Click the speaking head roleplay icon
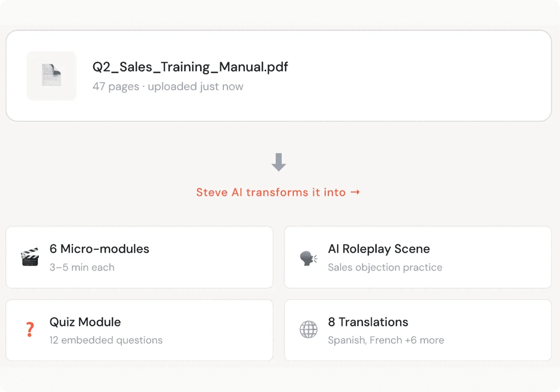560x392 pixels. 308,258
